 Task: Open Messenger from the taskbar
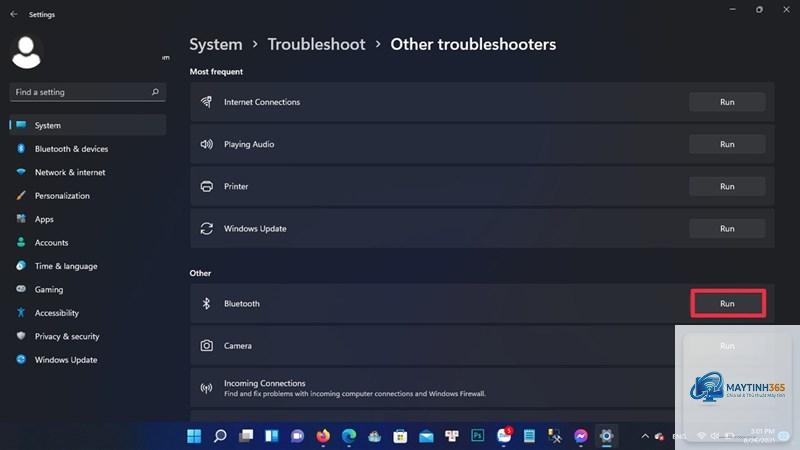pos(581,436)
